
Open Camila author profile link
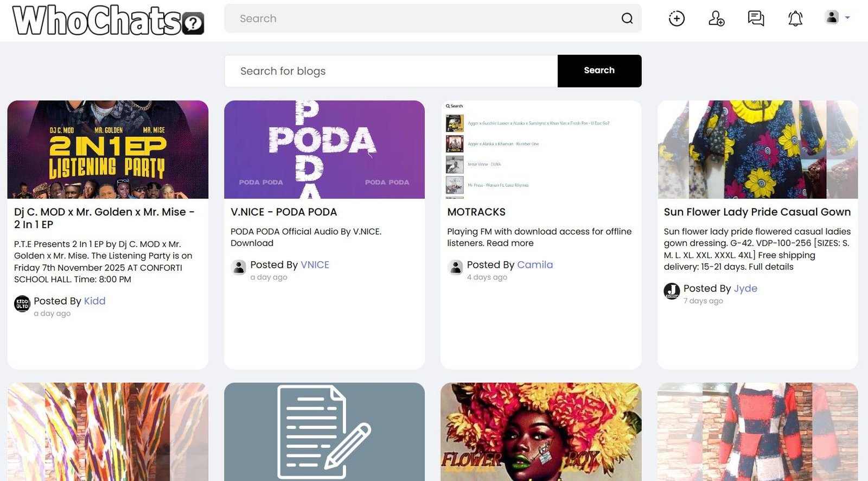pos(535,265)
